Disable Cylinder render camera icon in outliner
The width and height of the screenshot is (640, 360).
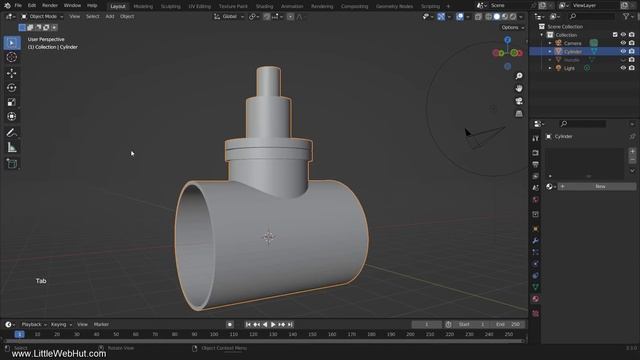point(631,51)
